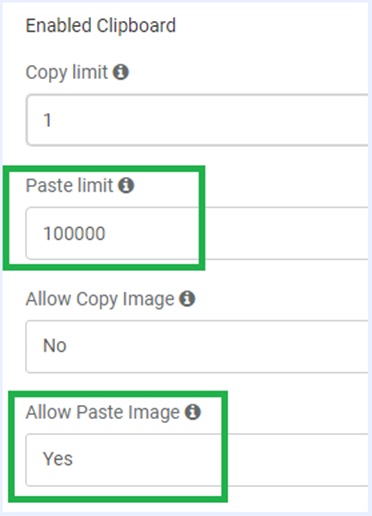Click the 100000 value text
The width and height of the screenshot is (372, 516).
(x=74, y=233)
